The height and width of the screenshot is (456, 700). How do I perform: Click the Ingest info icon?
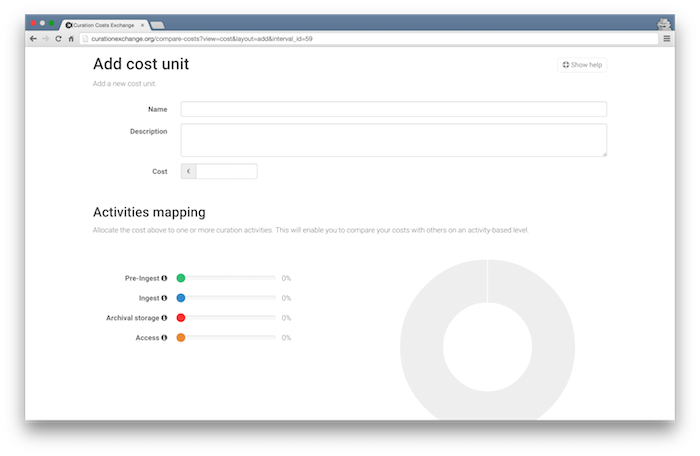(164, 298)
